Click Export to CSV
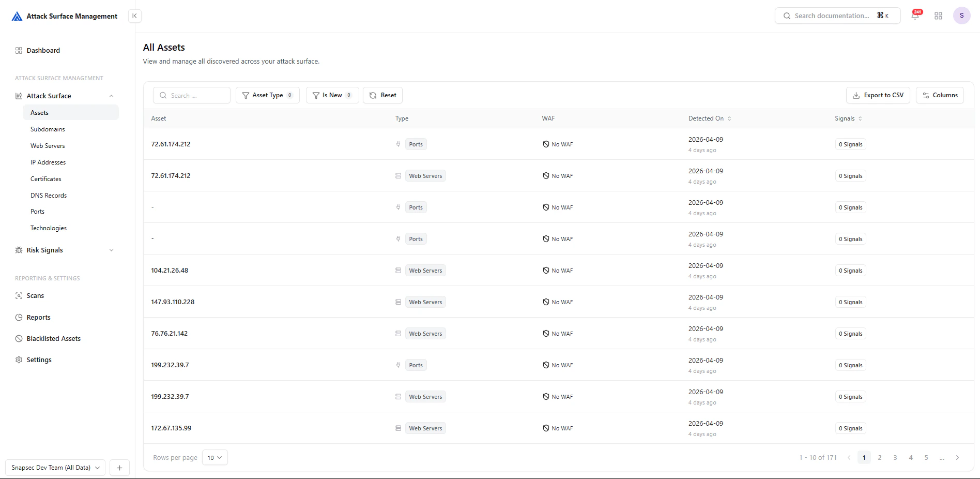Image resolution: width=980 pixels, height=479 pixels. click(x=878, y=95)
